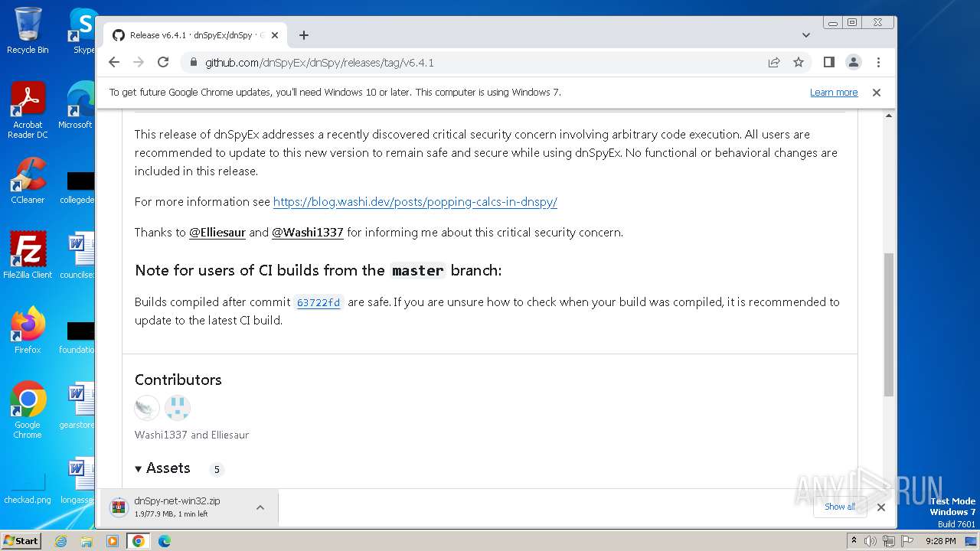Dismiss the Chrome update notification bar

pos(877,93)
